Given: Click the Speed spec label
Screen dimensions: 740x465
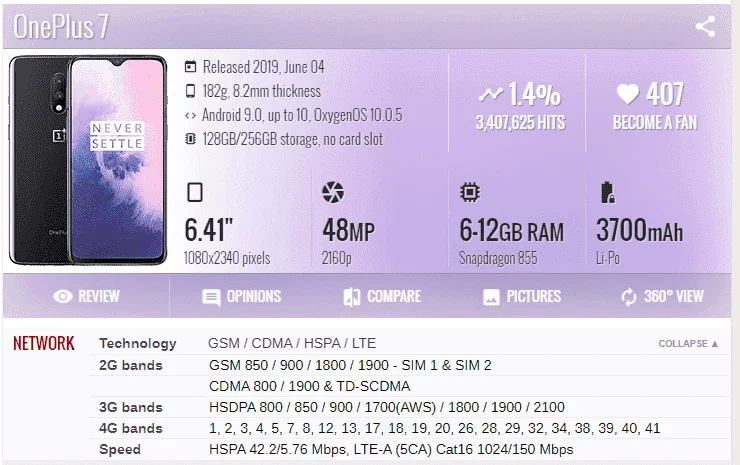Looking at the screenshot, I should pyautogui.click(x=120, y=449).
